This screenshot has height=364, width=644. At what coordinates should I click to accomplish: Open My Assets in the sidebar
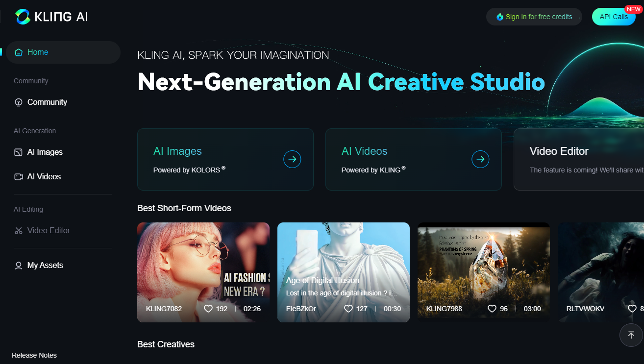coord(45,266)
